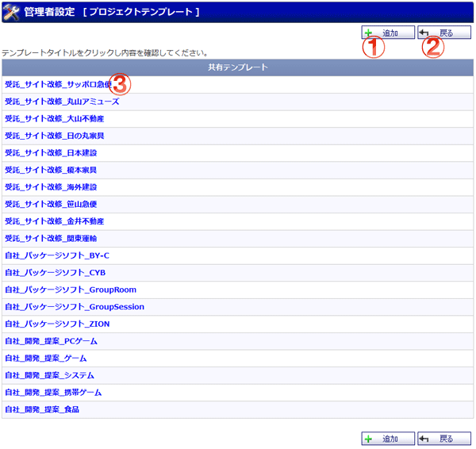Open template 受託_サイト改修_大山不動産
The height and width of the screenshot is (449, 476).
click(x=55, y=119)
